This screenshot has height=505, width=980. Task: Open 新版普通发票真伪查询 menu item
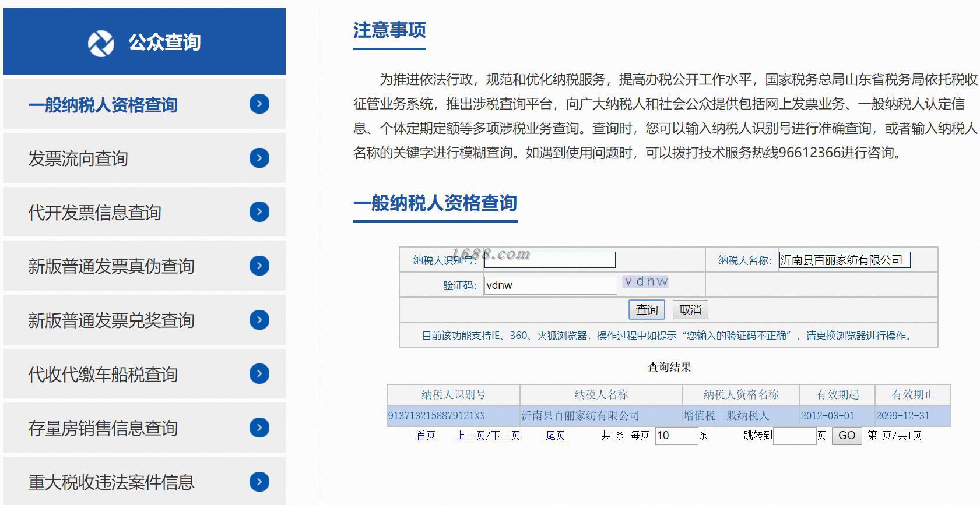coord(145,266)
